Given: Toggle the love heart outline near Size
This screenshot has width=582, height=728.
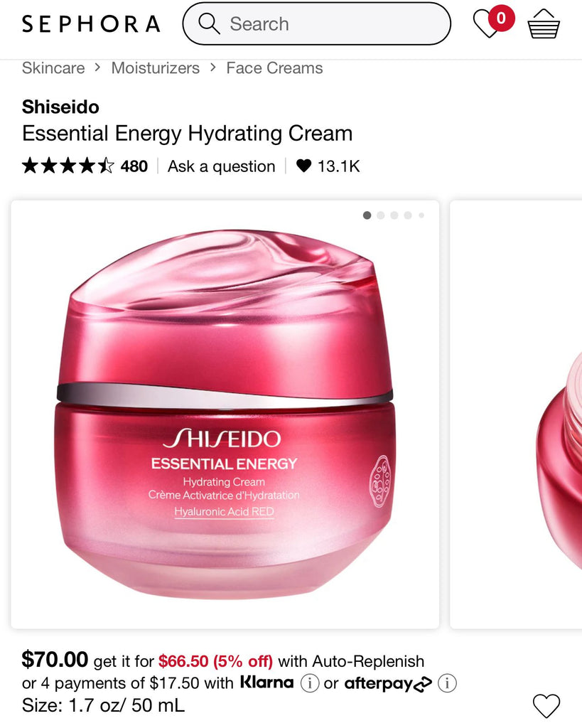Looking at the screenshot, I should (x=546, y=706).
